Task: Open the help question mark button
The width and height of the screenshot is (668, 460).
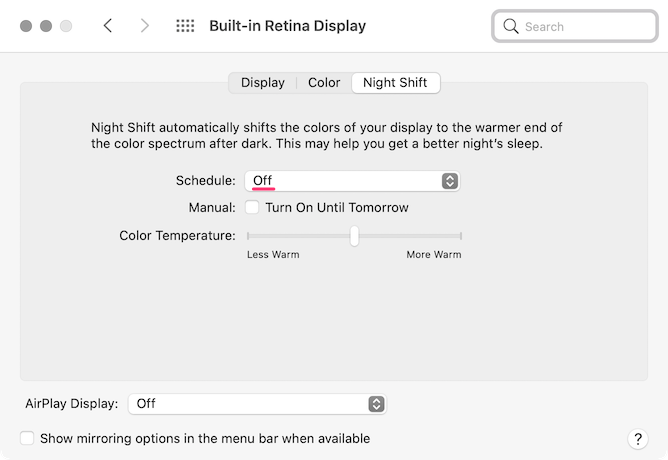Action: (637, 439)
